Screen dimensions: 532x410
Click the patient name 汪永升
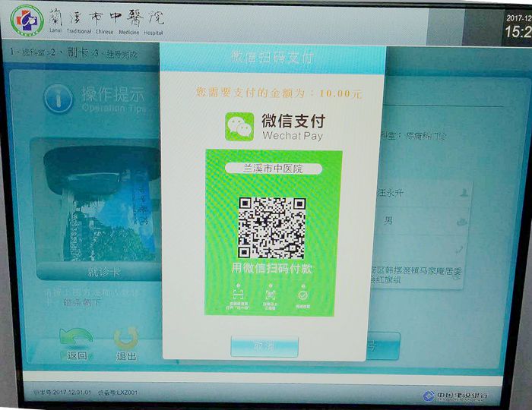390,193
